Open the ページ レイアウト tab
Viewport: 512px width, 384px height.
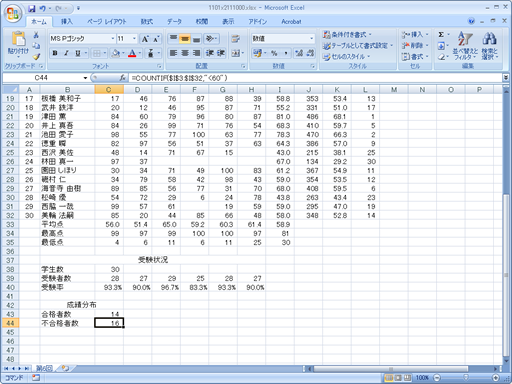(107, 22)
